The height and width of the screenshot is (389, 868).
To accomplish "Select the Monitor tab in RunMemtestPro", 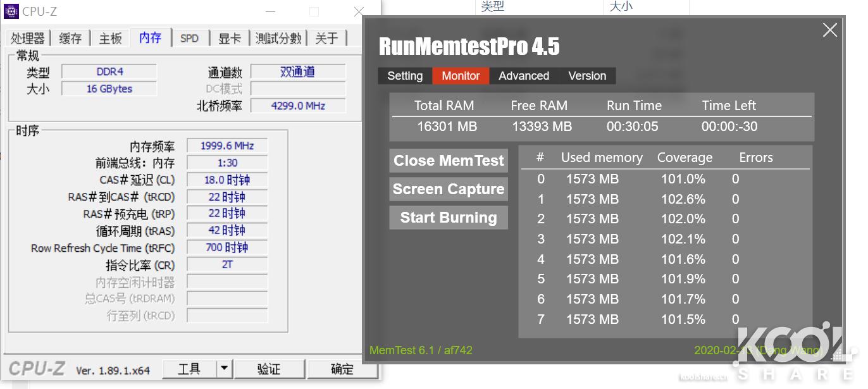I will tap(461, 75).
